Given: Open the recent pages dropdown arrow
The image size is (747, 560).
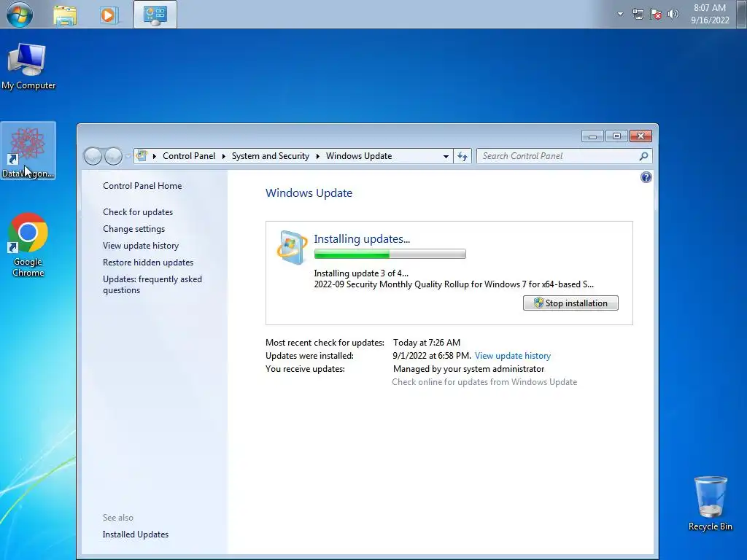Looking at the screenshot, I should [128, 156].
